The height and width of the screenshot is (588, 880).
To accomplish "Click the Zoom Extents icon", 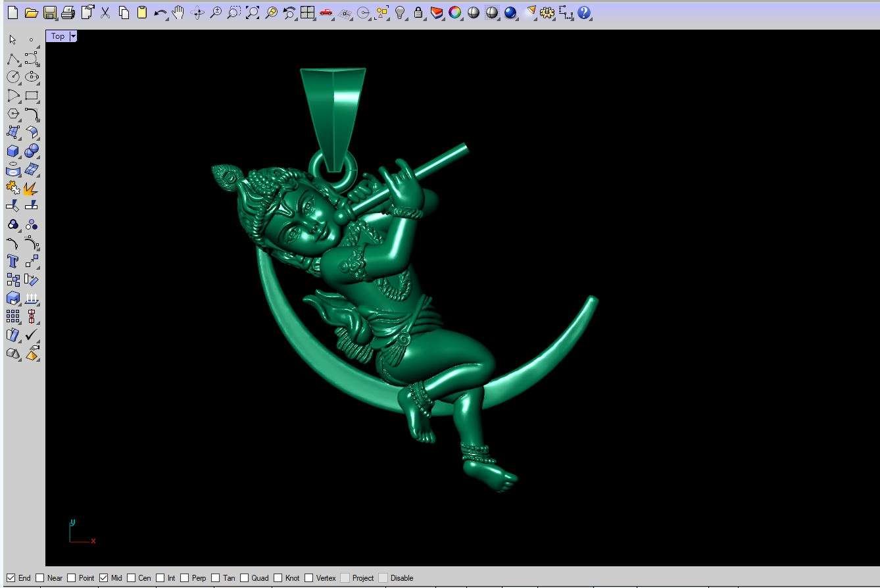I will (252, 12).
